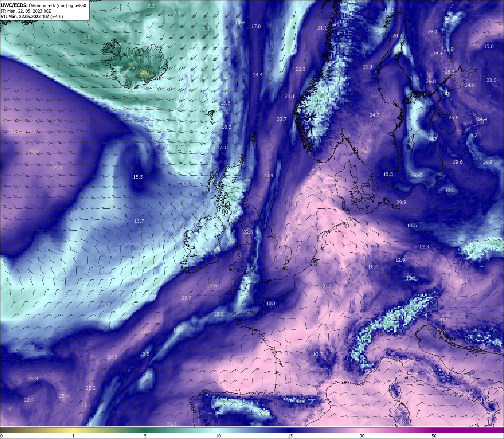
Task: Click the 24.7 value label
Action: pos(374,115)
